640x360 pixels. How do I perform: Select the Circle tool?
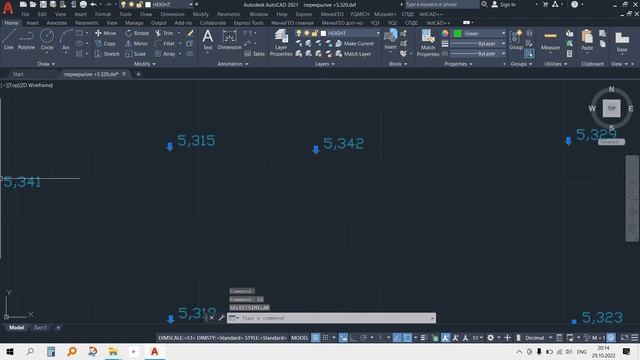pyautogui.click(x=47, y=40)
